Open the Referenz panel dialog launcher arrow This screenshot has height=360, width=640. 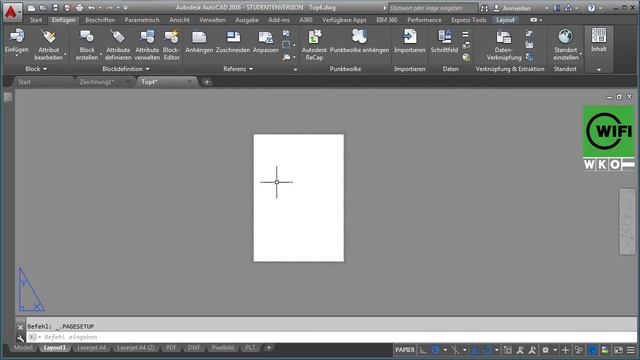(296, 69)
